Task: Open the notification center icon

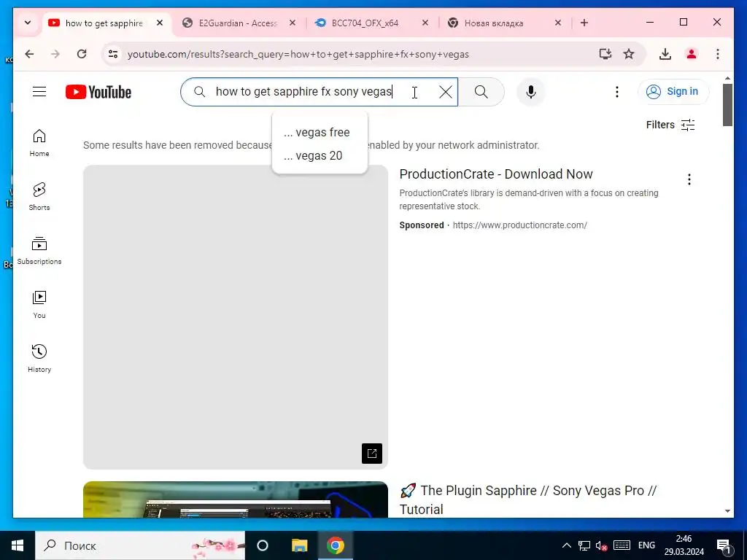Action: (x=723, y=545)
